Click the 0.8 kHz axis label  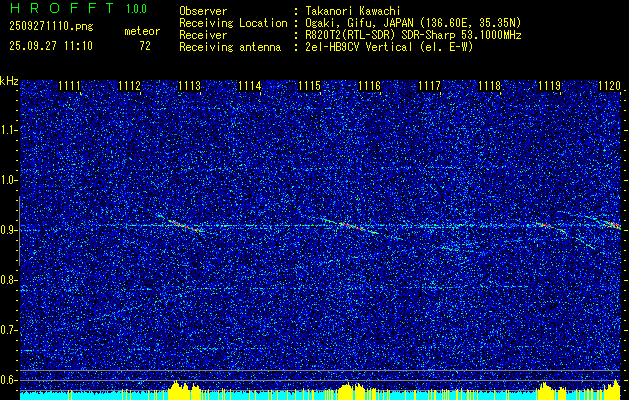click(8, 280)
